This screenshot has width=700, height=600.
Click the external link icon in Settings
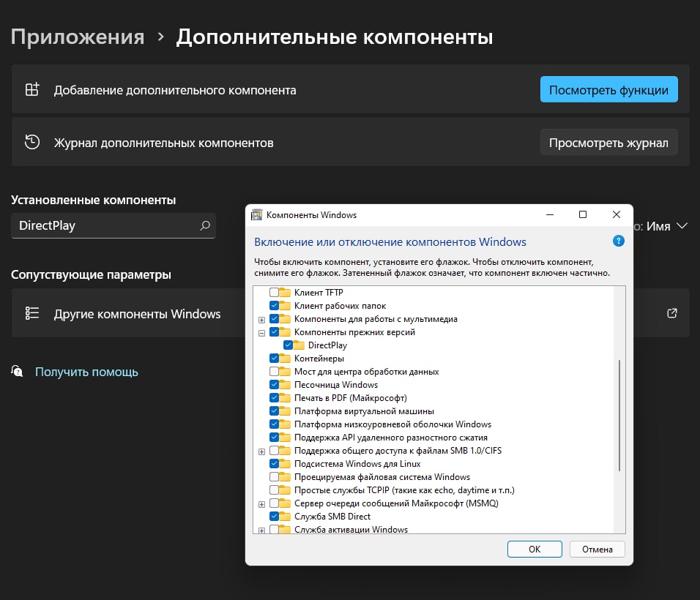click(672, 313)
